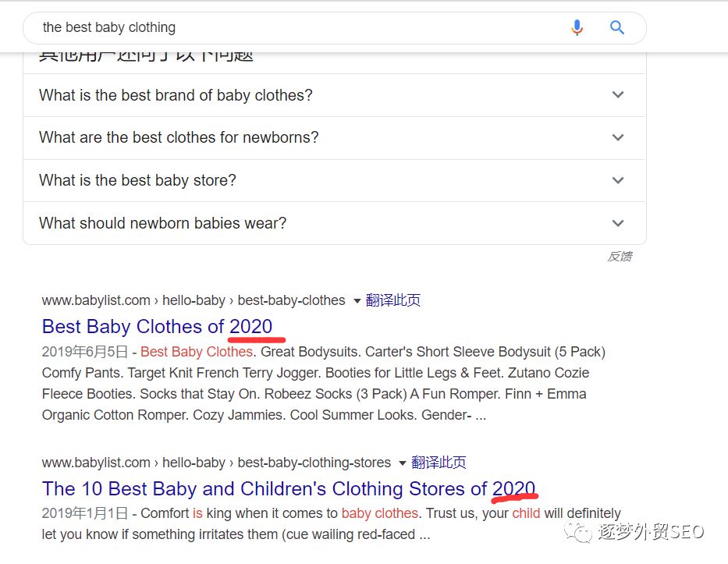Click the blue magnifier search icon

(616, 28)
